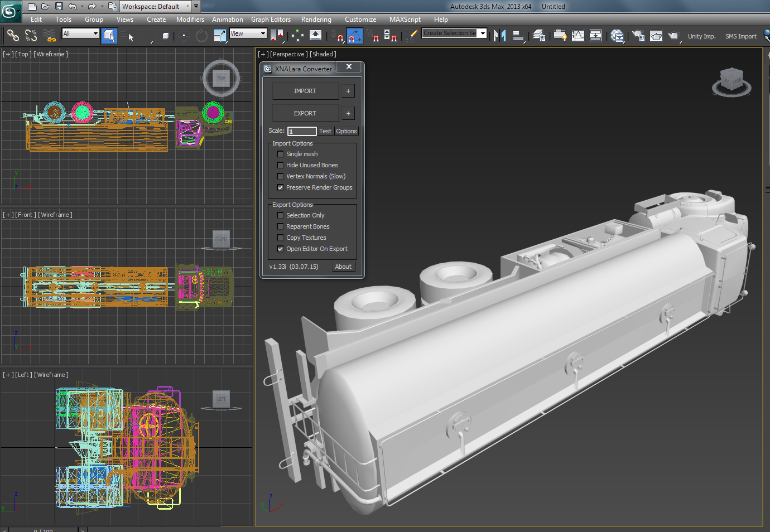Click into the Scale input field
This screenshot has width=770, height=532.
pyautogui.click(x=302, y=131)
